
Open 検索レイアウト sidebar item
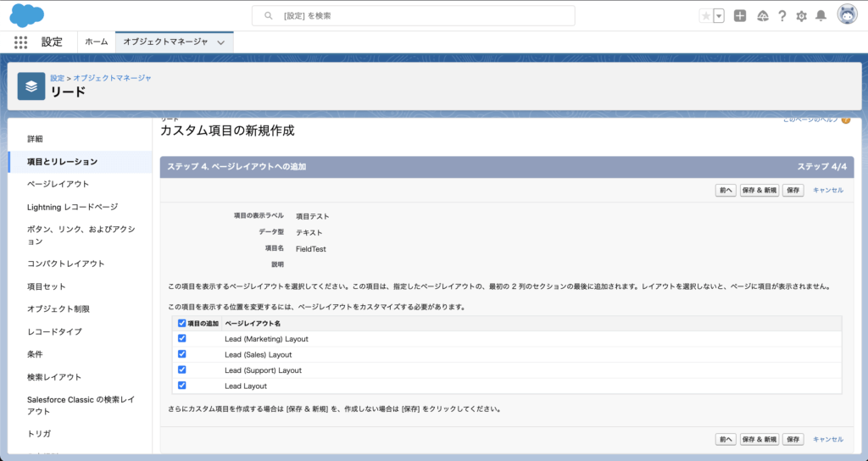point(54,377)
